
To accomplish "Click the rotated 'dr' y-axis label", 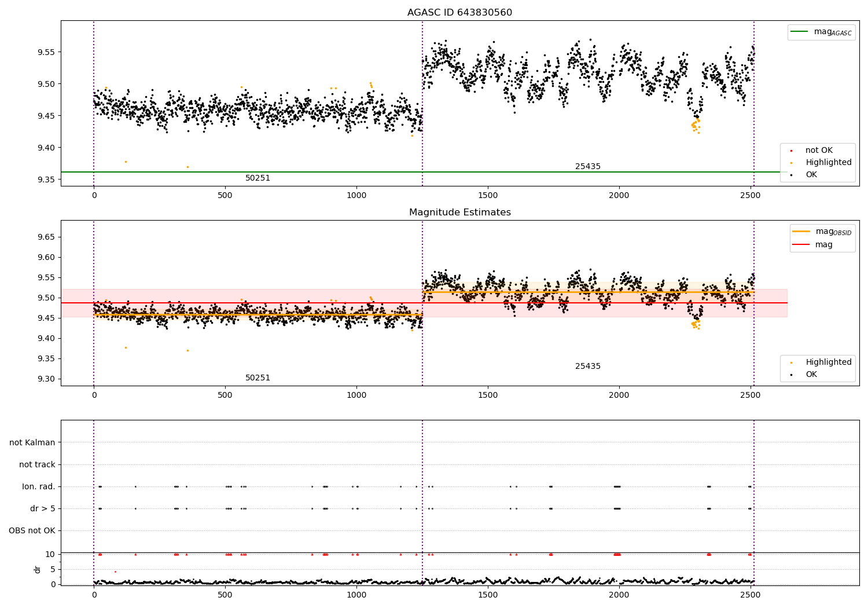I will (x=38, y=569).
